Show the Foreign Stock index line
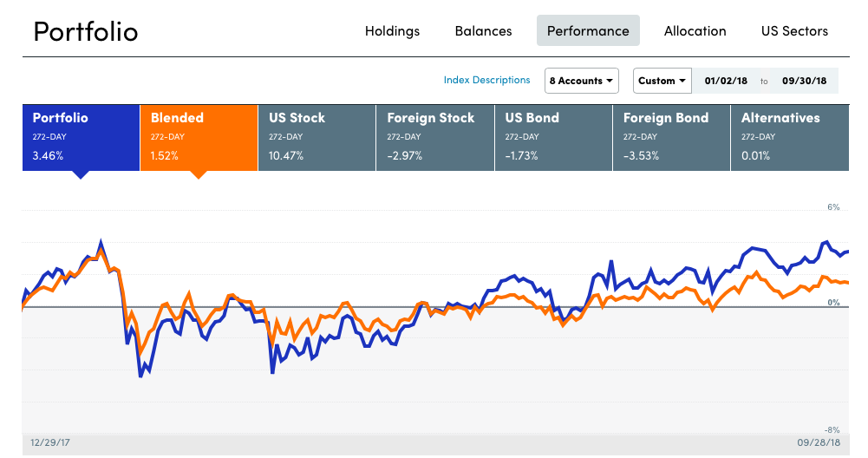 click(x=434, y=137)
